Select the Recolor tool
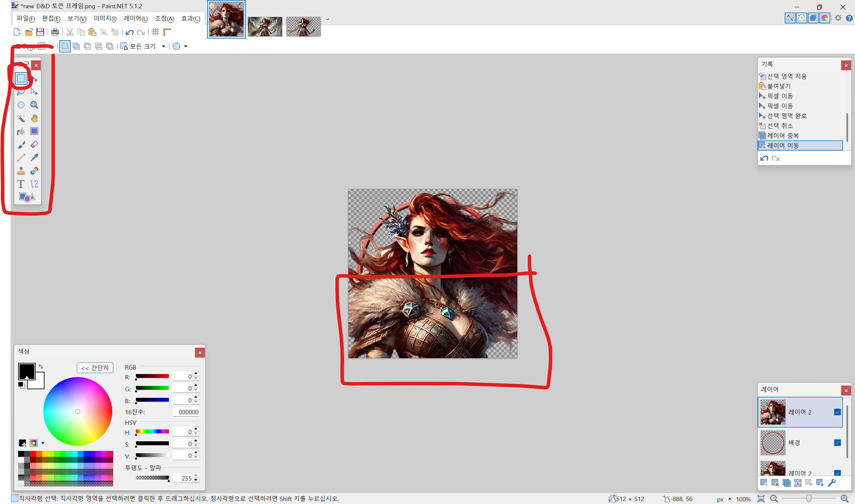The width and height of the screenshot is (855, 504). pyautogui.click(x=34, y=171)
